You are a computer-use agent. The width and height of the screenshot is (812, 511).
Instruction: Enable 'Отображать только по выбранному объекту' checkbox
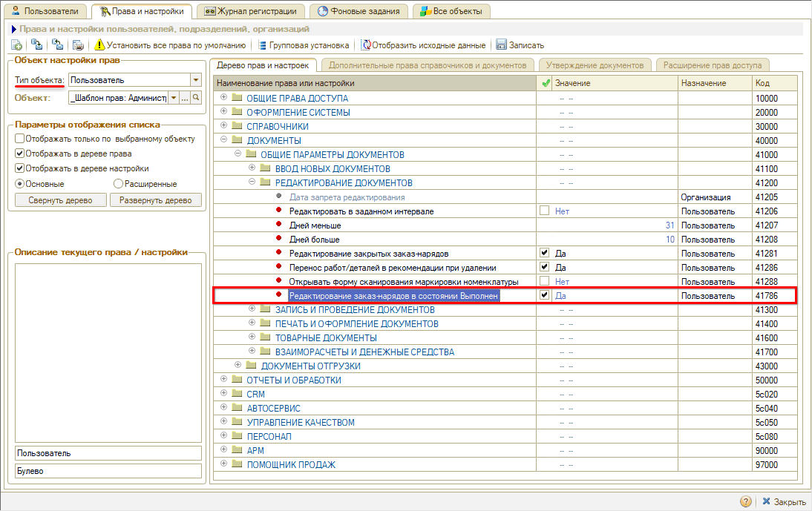coord(20,139)
